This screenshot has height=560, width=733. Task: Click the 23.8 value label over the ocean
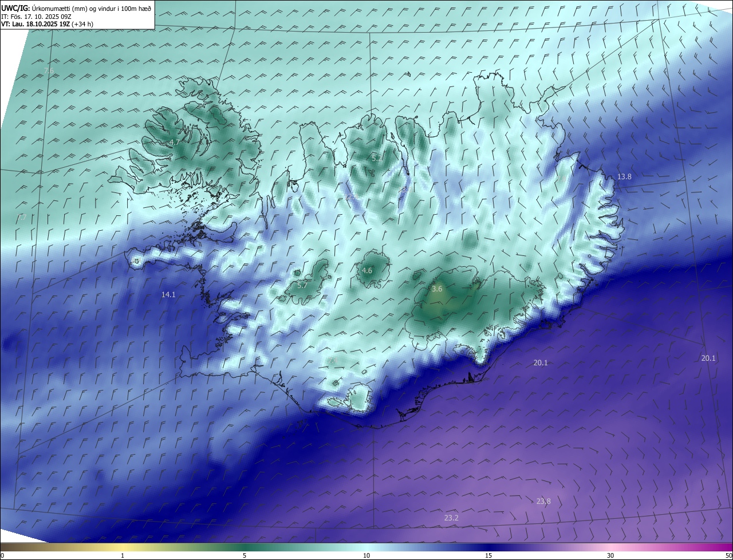[543, 501]
